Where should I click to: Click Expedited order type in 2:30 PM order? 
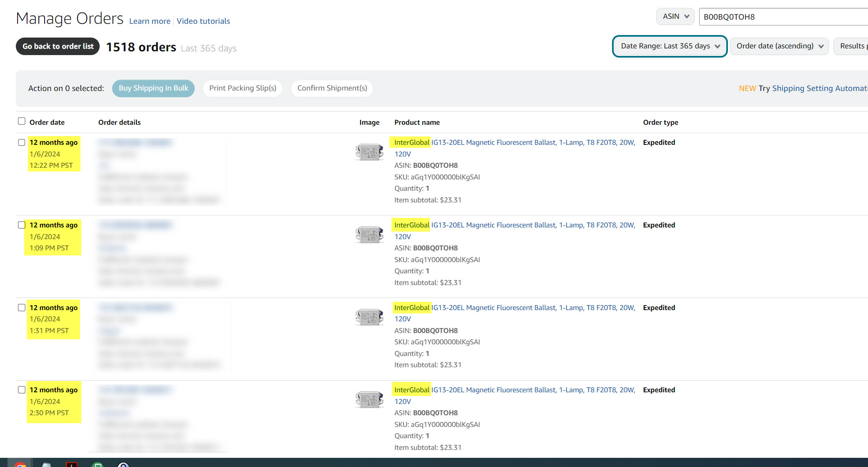pos(659,390)
